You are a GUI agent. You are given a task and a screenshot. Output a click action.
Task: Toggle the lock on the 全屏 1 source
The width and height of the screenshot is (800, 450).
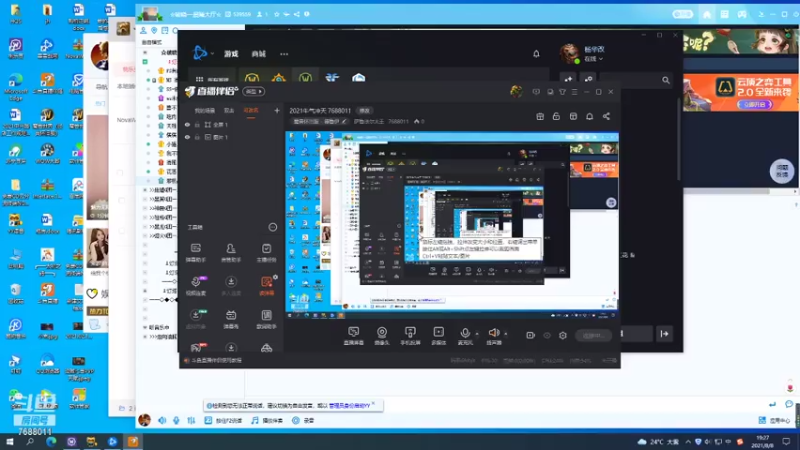197,124
